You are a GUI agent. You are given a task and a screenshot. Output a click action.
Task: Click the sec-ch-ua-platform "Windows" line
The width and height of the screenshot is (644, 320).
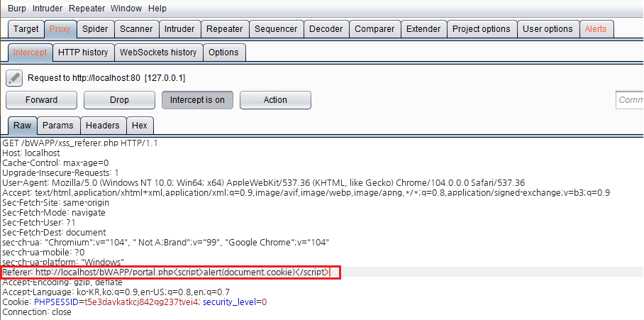[63, 262]
